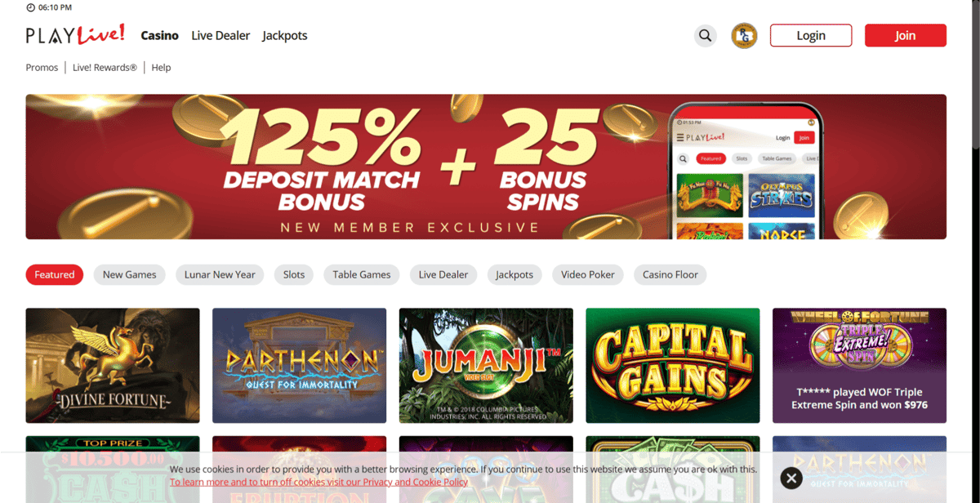Dismiss the cookie notice with X

(x=791, y=478)
